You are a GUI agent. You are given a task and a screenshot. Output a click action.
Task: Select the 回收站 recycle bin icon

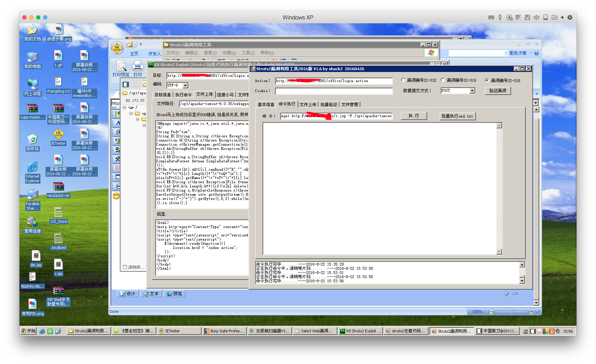point(32,143)
